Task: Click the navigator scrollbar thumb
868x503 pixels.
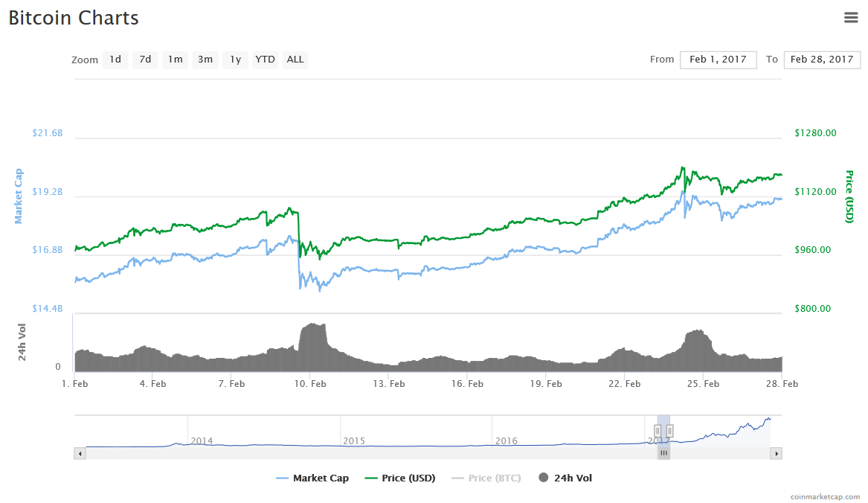Action: pyautogui.click(x=663, y=453)
